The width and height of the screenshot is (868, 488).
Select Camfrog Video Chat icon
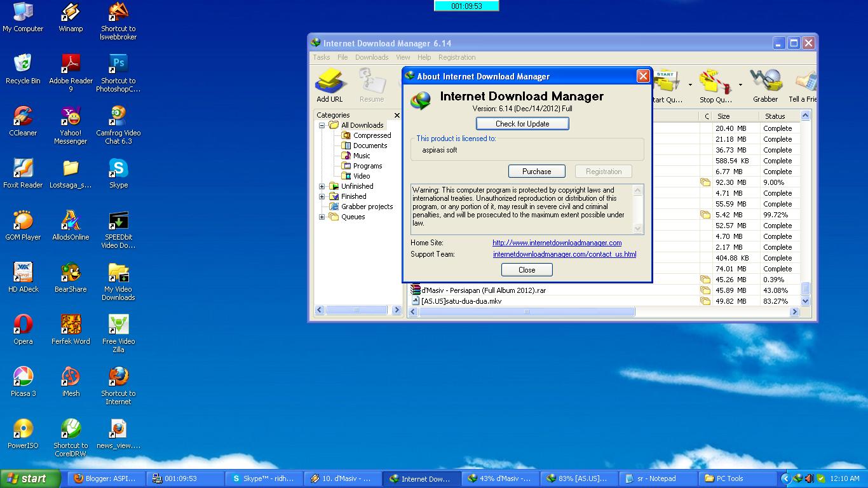(118, 126)
